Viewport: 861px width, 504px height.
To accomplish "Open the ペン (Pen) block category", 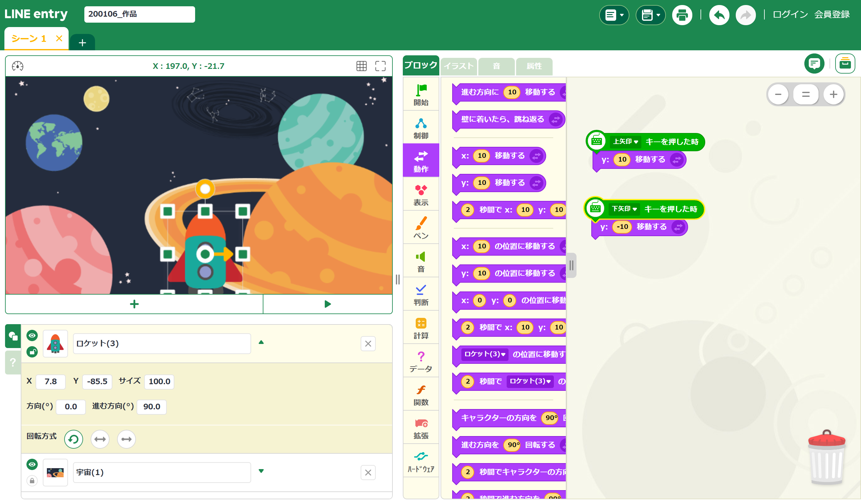I will [421, 228].
